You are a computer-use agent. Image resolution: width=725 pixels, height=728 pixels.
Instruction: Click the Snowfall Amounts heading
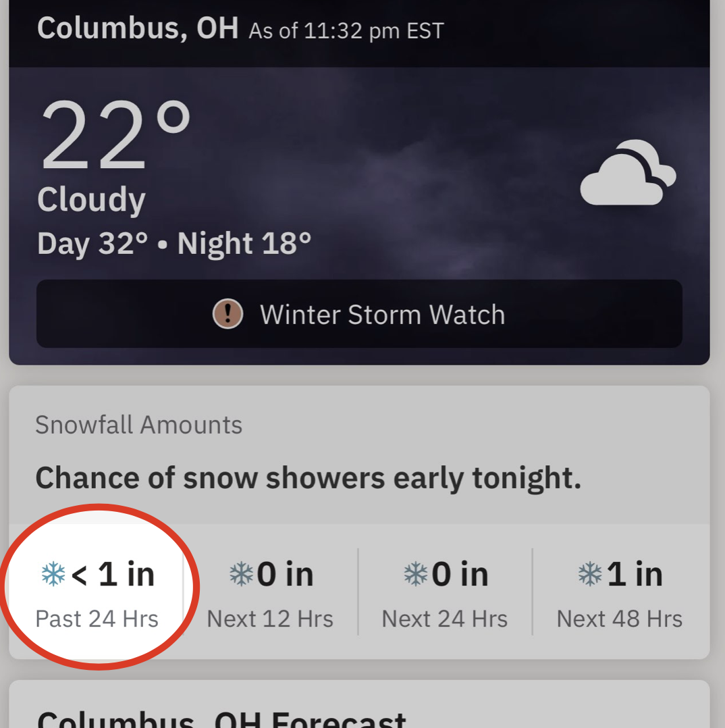pyautogui.click(x=138, y=425)
